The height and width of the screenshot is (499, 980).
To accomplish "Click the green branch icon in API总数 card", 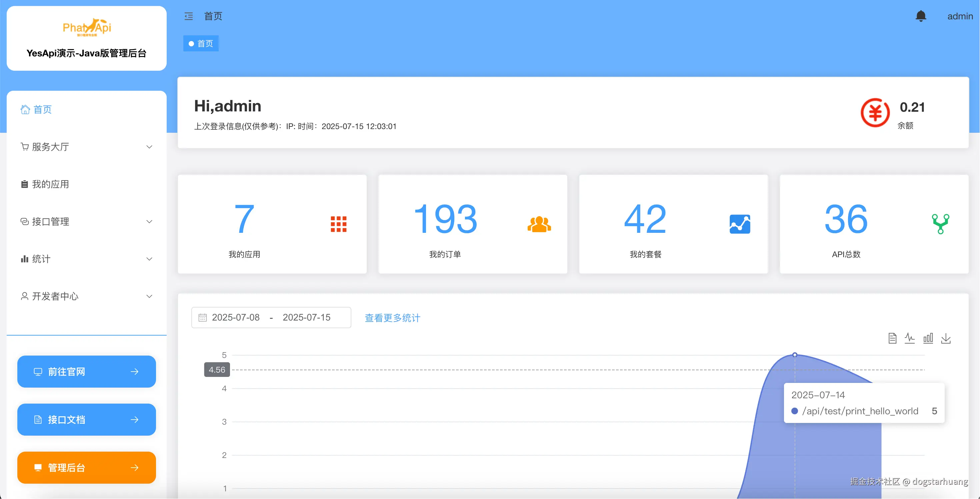I will point(940,224).
